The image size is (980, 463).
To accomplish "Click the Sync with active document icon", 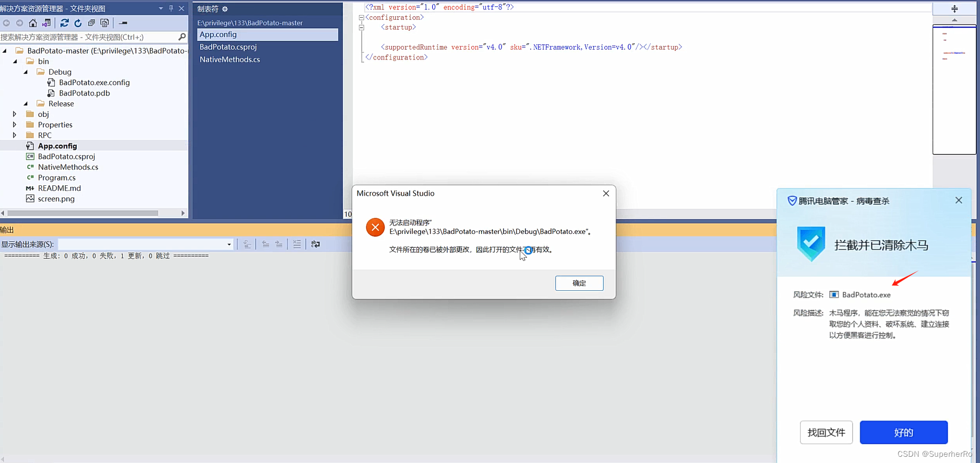I will [x=64, y=23].
